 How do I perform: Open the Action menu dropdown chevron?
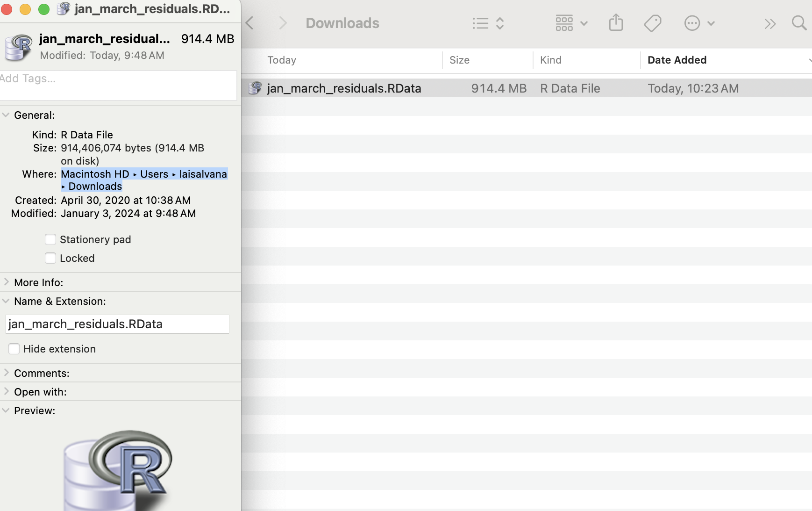point(711,23)
